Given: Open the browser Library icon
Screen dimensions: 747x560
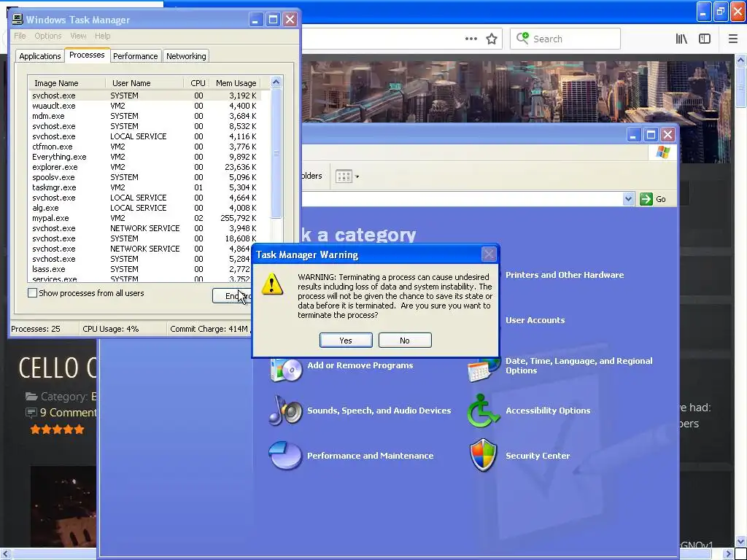Looking at the screenshot, I should (x=681, y=39).
